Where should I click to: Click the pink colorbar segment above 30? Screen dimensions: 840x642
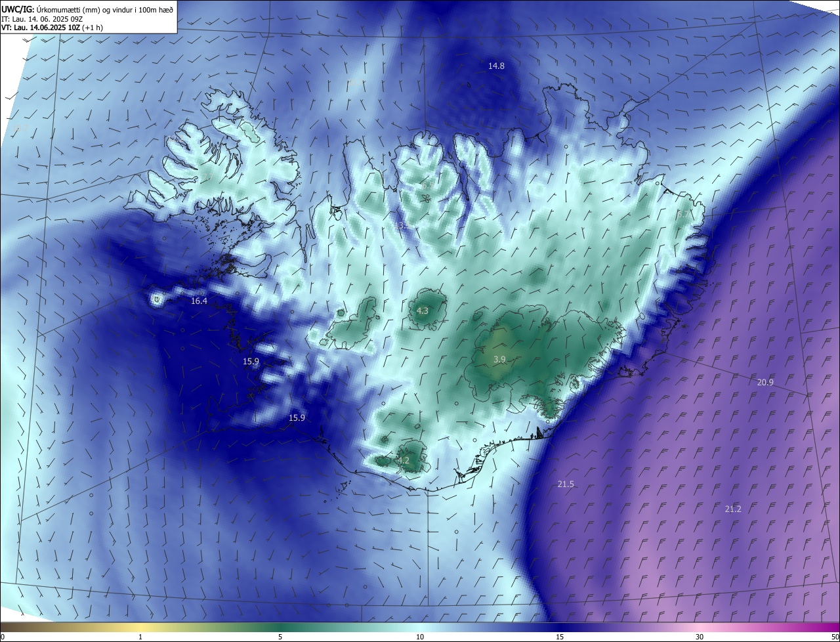coord(700,627)
